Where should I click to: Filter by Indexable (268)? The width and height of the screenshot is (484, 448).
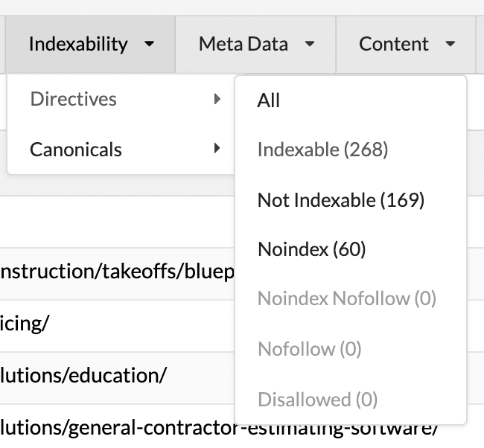pos(322,150)
